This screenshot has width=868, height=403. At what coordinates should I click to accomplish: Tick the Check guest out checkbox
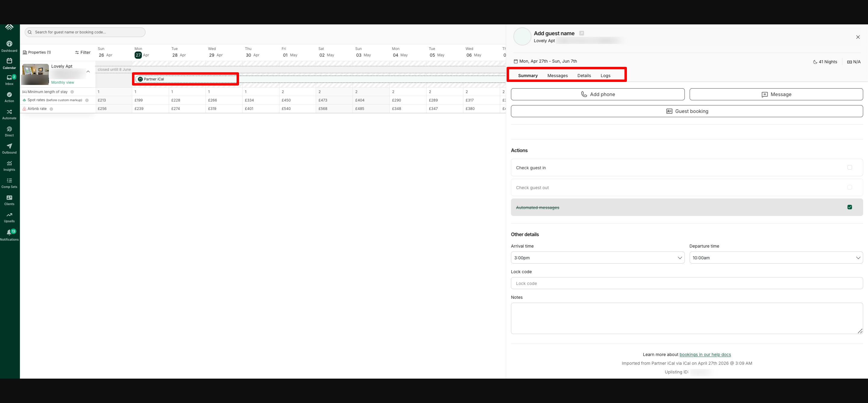click(x=850, y=187)
